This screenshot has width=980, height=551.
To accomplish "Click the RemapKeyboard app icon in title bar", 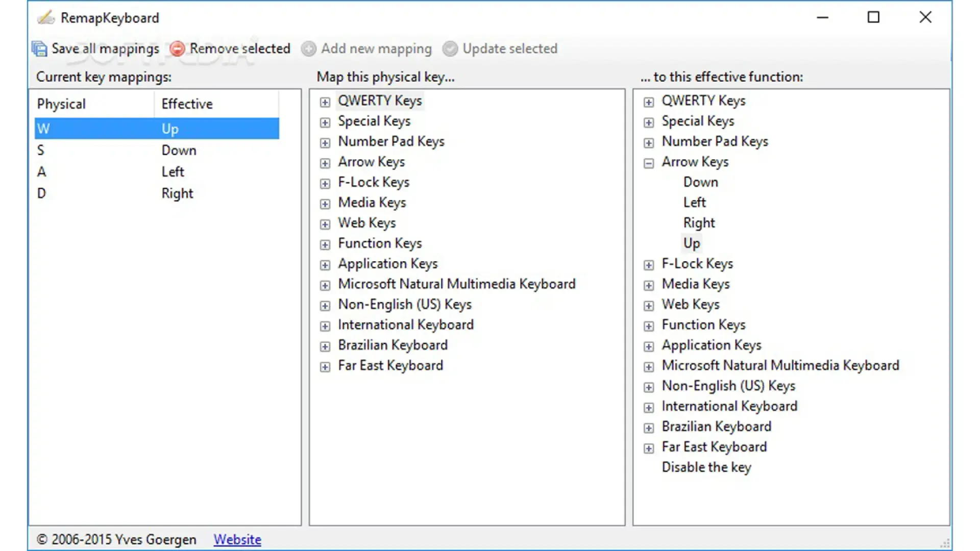I will pyautogui.click(x=45, y=18).
